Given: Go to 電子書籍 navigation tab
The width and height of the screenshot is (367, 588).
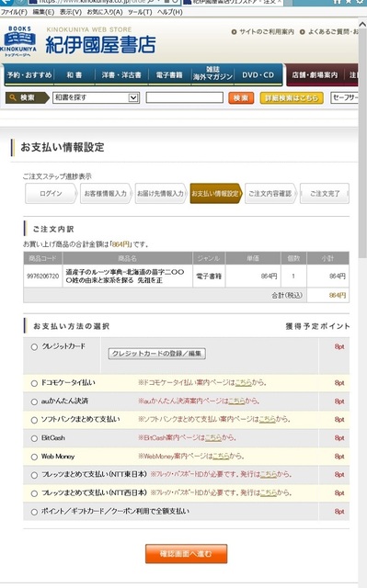Looking at the screenshot, I should click(169, 75).
